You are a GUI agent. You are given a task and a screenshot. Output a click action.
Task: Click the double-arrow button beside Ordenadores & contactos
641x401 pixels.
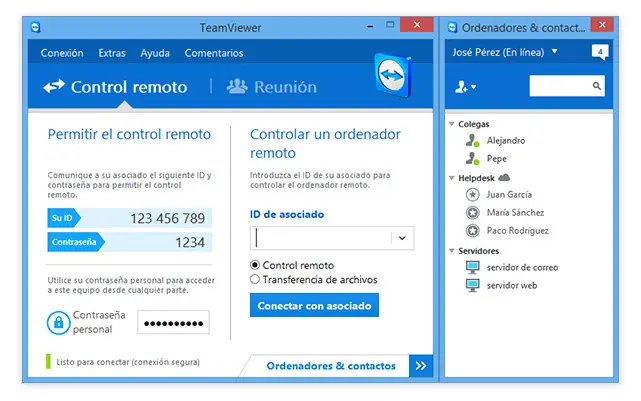coord(421,365)
